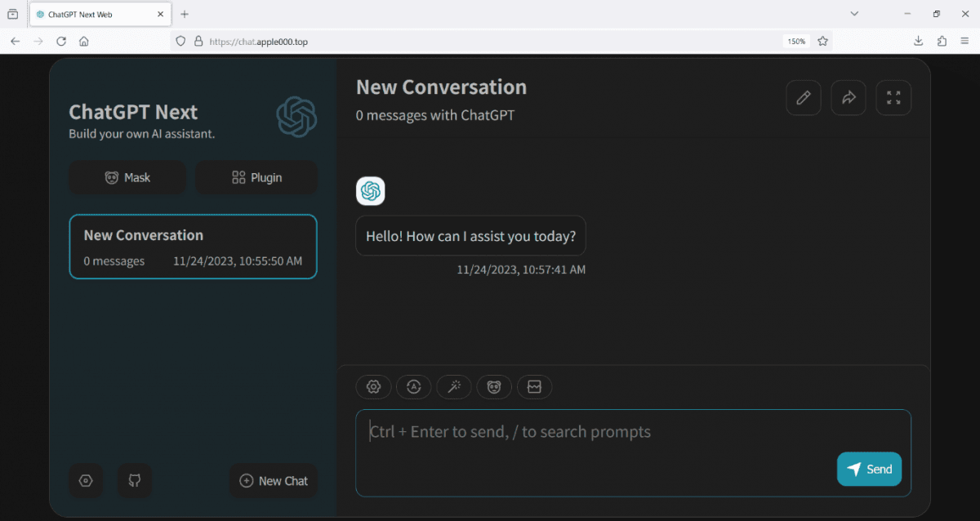Click the pencil edit icon in chat header
The image size is (980, 521).
pos(804,98)
